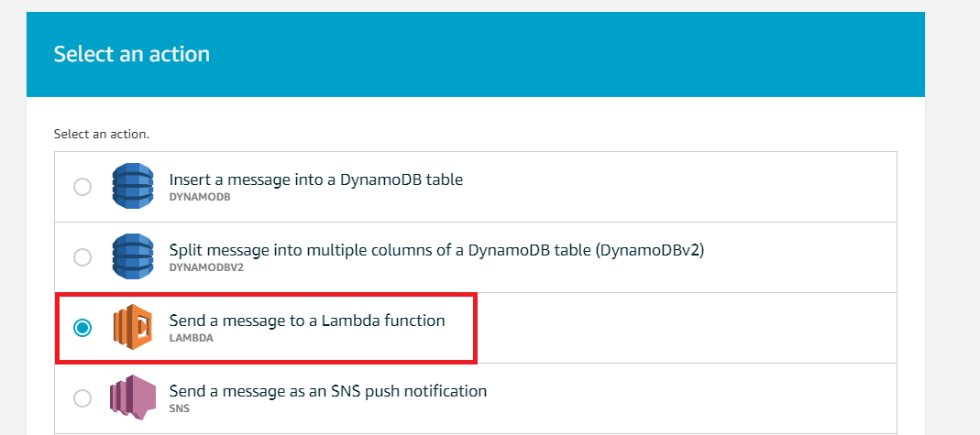Click the small SNS subtitle label
The height and width of the screenshot is (435, 980).
(x=180, y=408)
